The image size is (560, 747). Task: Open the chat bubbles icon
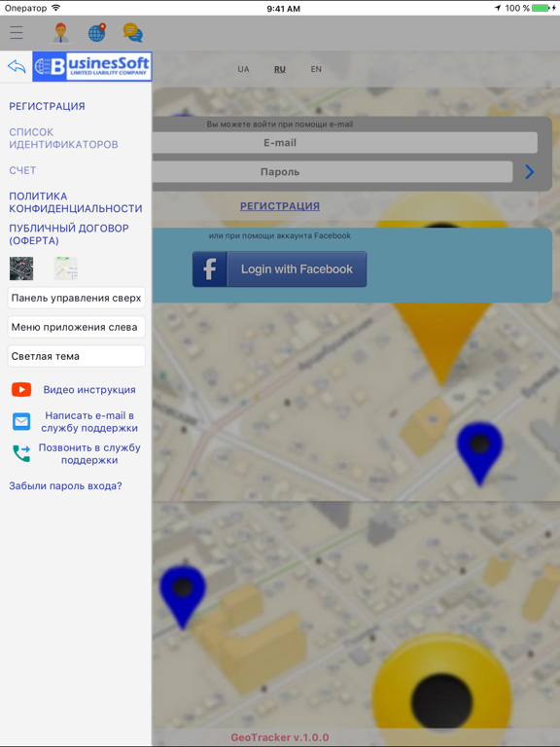pyautogui.click(x=133, y=32)
